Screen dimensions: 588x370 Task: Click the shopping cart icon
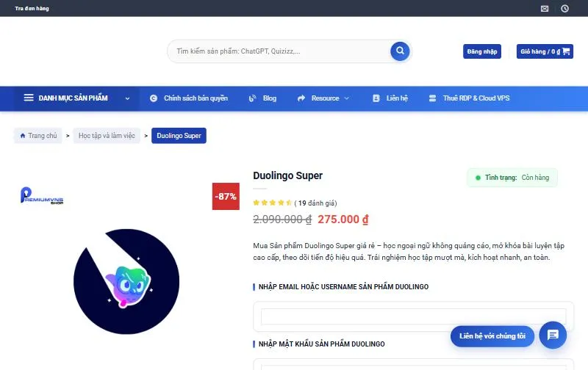point(566,51)
